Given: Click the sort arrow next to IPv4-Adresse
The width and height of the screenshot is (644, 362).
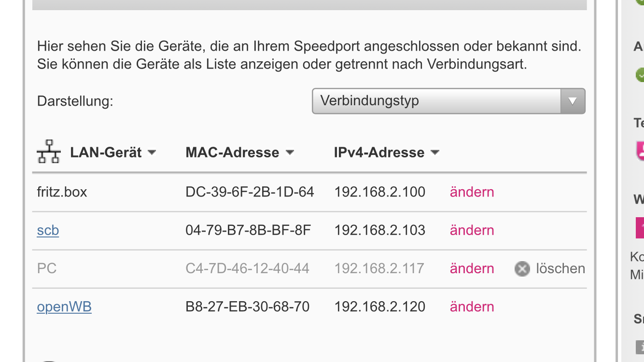Looking at the screenshot, I should tap(434, 153).
